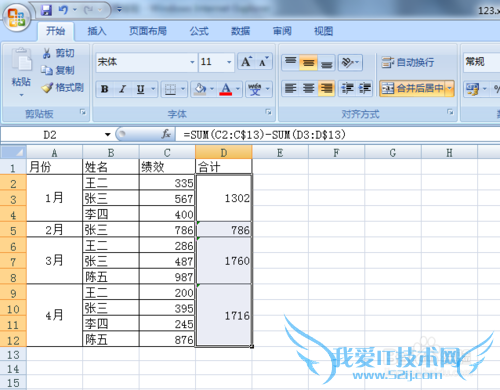500x390 pixels.
Task: Open the 公式 ribbon tab
Action: (199, 31)
